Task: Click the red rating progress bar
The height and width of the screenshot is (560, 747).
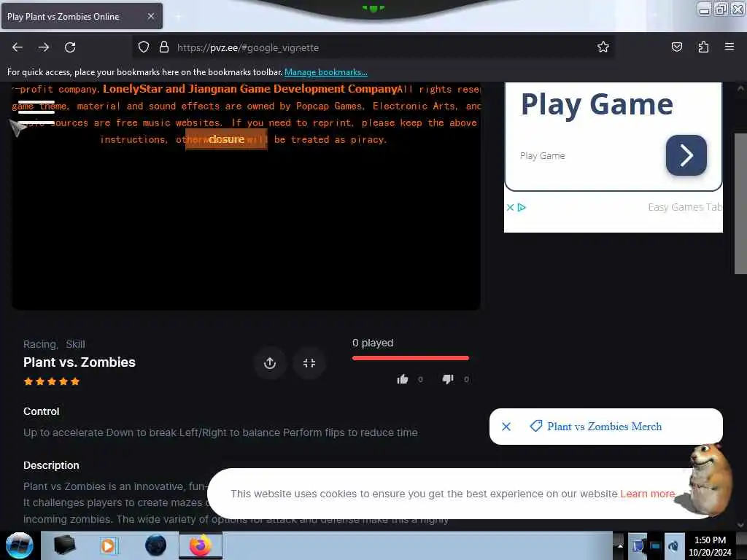Action: click(411, 357)
